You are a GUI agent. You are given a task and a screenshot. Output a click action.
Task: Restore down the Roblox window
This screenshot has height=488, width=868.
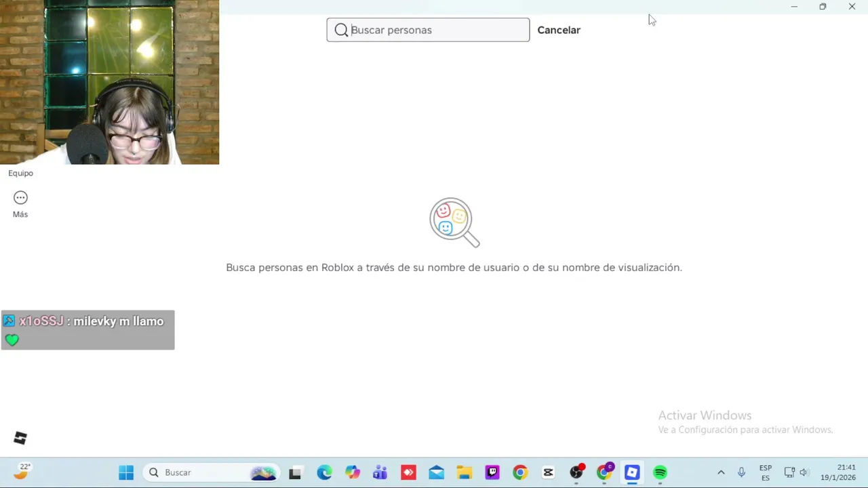(823, 7)
